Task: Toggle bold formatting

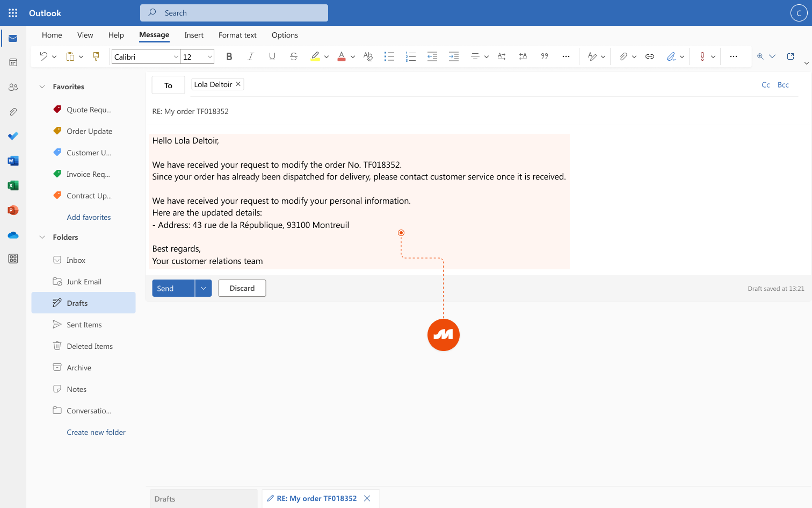Action: [x=229, y=56]
